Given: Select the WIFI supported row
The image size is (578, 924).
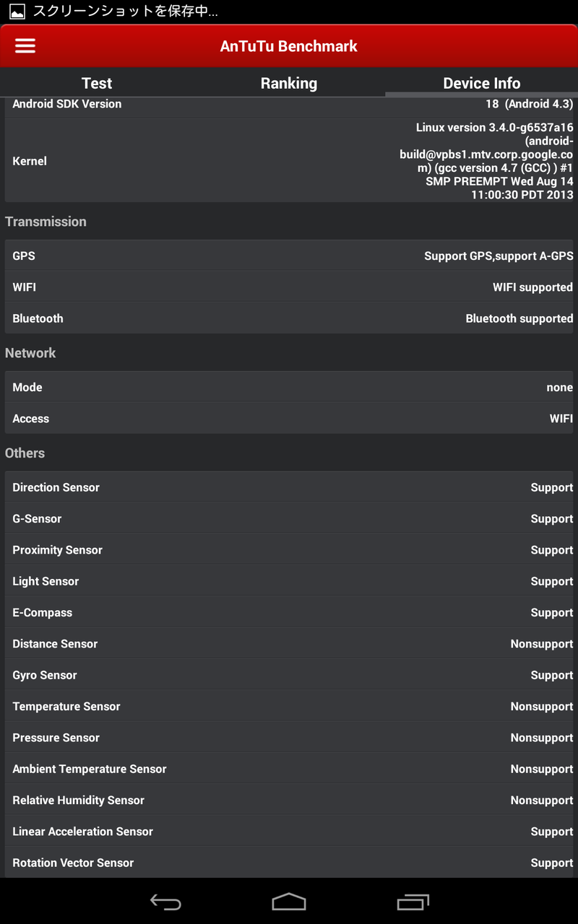Looking at the screenshot, I should [289, 287].
